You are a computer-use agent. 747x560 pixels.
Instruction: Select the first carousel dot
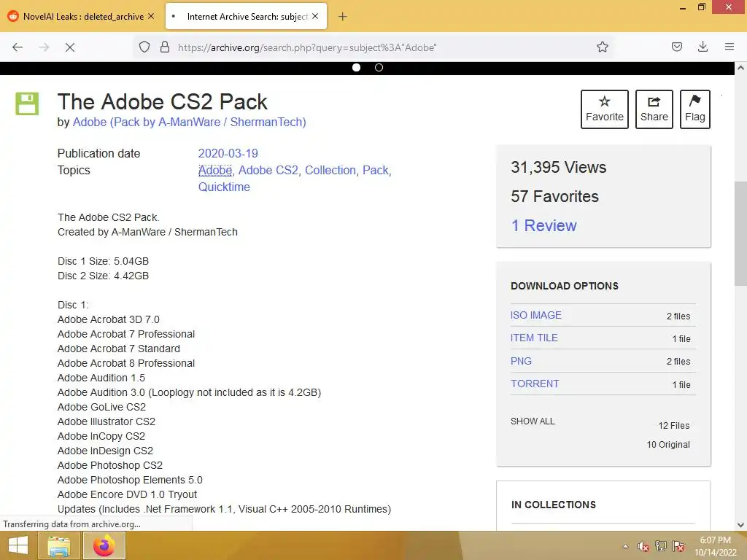point(357,68)
